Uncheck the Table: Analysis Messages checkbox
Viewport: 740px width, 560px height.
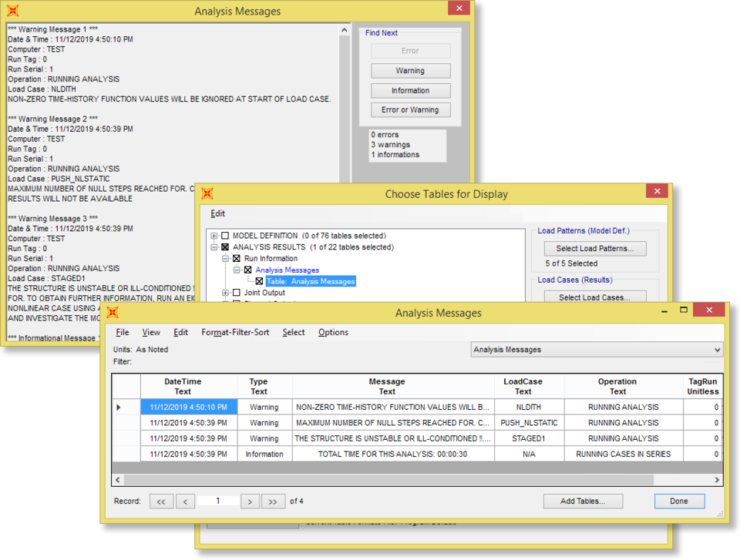coord(258,281)
